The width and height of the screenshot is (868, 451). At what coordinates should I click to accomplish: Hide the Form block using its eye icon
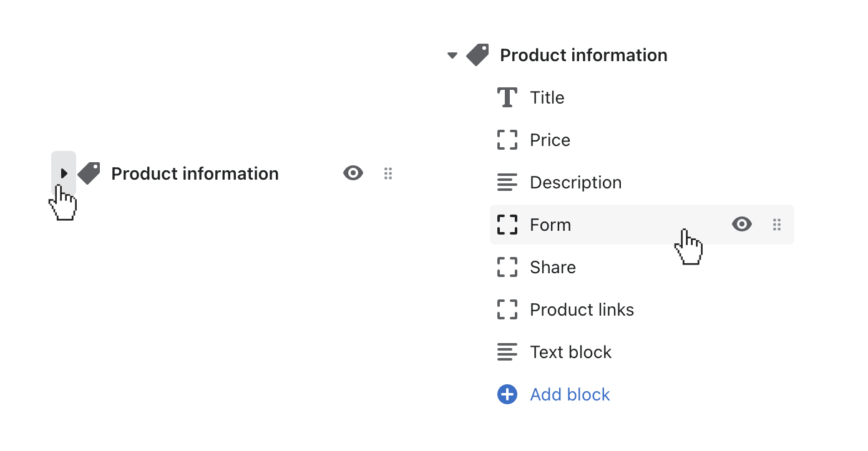pyautogui.click(x=741, y=224)
